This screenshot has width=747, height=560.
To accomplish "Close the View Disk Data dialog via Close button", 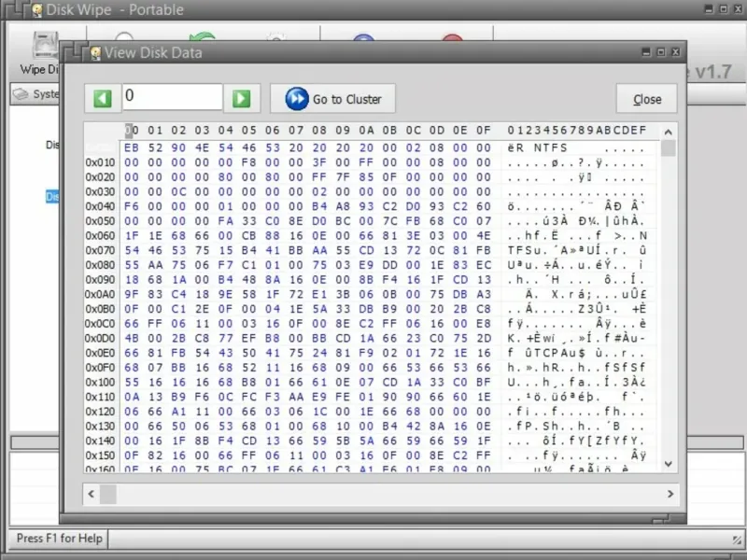I will pyautogui.click(x=646, y=99).
